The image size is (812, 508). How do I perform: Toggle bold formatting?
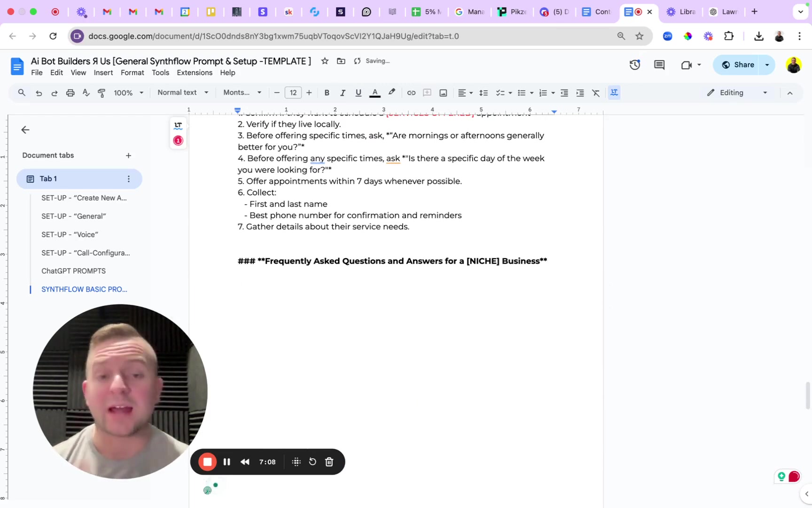pyautogui.click(x=327, y=93)
